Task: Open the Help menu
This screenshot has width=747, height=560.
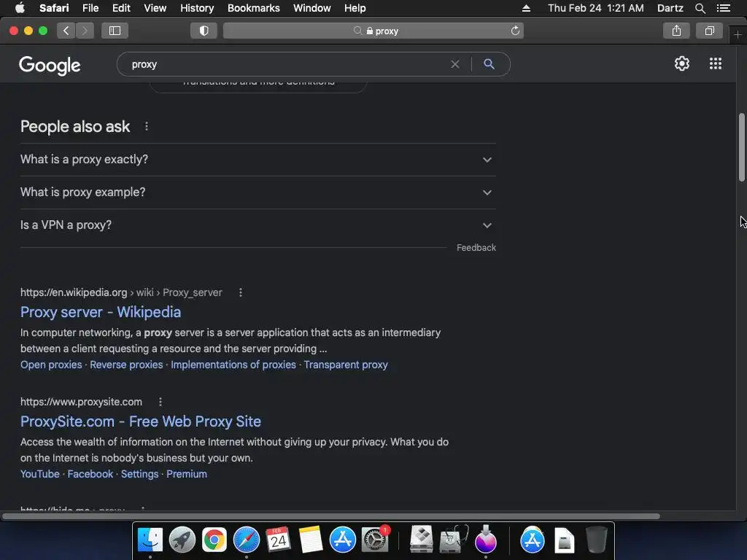Action: (355, 8)
